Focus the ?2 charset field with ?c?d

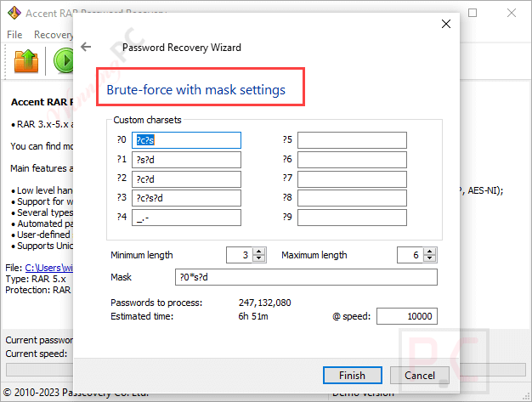[x=186, y=178]
